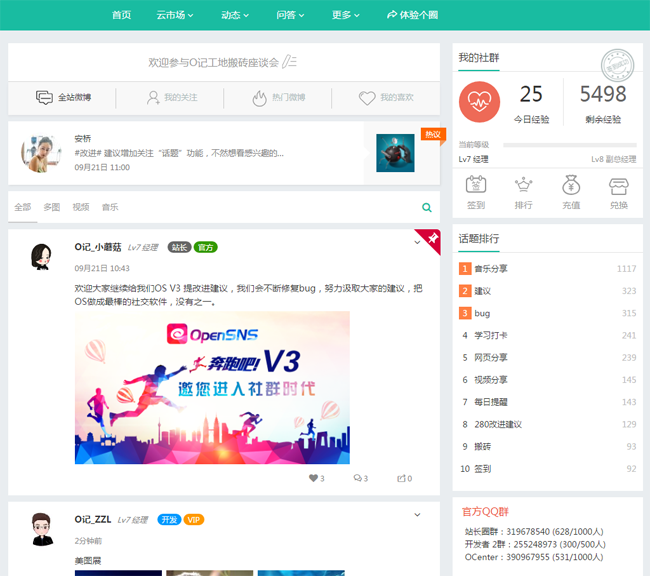Click the red heartbeat experience icon

pyautogui.click(x=479, y=102)
